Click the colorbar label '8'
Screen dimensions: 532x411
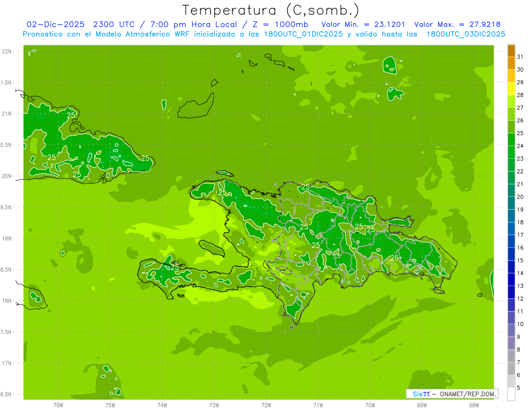click(519, 349)
